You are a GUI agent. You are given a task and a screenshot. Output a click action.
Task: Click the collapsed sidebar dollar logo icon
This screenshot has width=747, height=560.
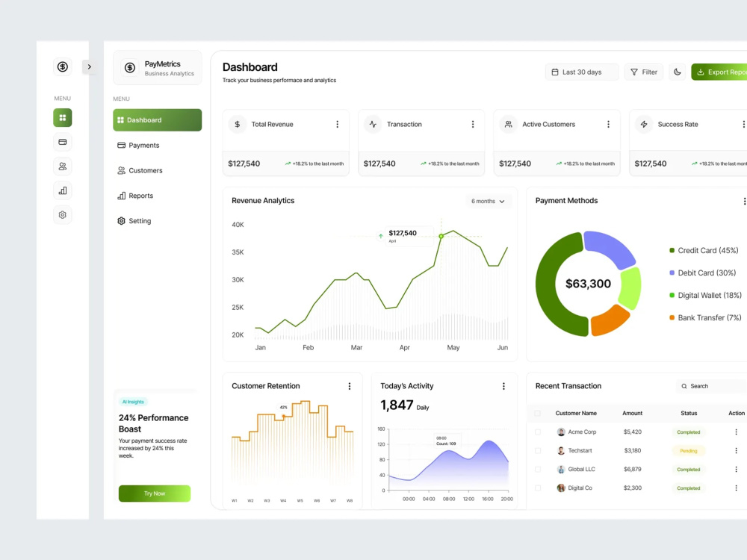tap(63, 66)
